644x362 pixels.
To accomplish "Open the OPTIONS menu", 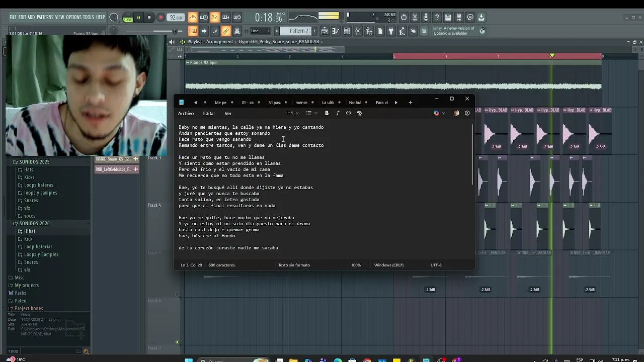I will pos(73,17).
